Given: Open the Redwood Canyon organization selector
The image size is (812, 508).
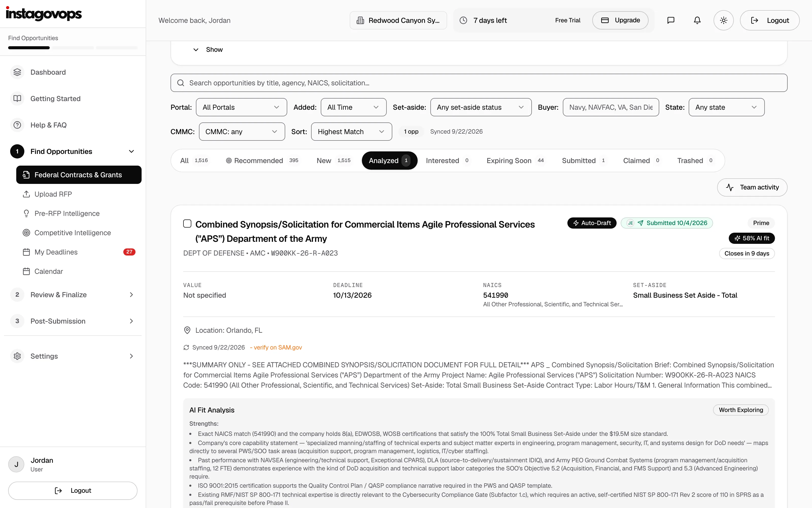Looking at the screenshot, I should [398, 20].
